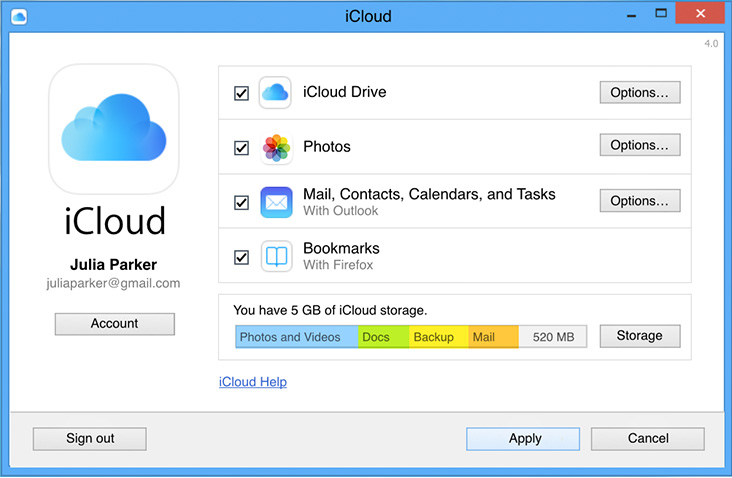Open the Storage management button
732x478 pixels.
(x=639, y=337)
